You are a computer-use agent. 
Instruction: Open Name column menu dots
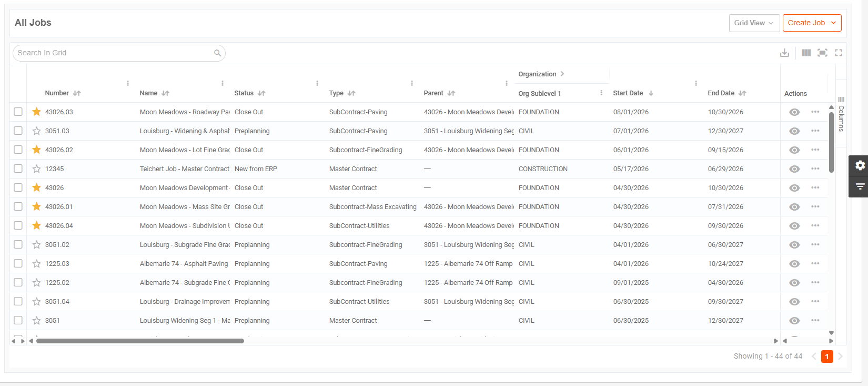tap(223, 83)
